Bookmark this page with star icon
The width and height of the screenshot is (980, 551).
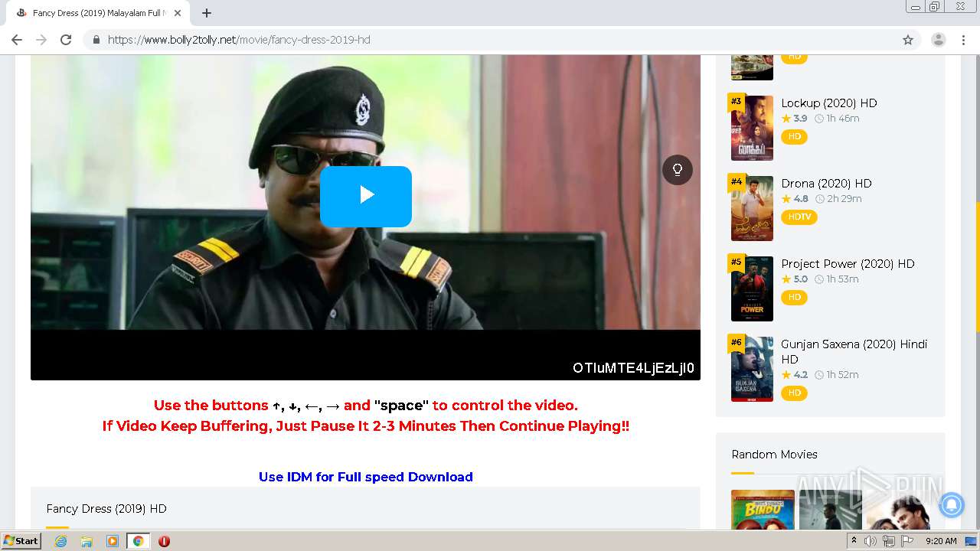click(908, 40)
